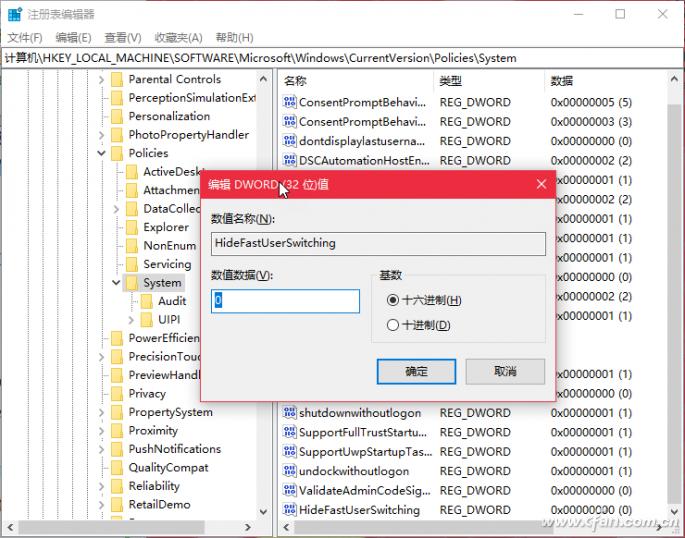Select the PushNotifications key in the tree

point(175,449)
